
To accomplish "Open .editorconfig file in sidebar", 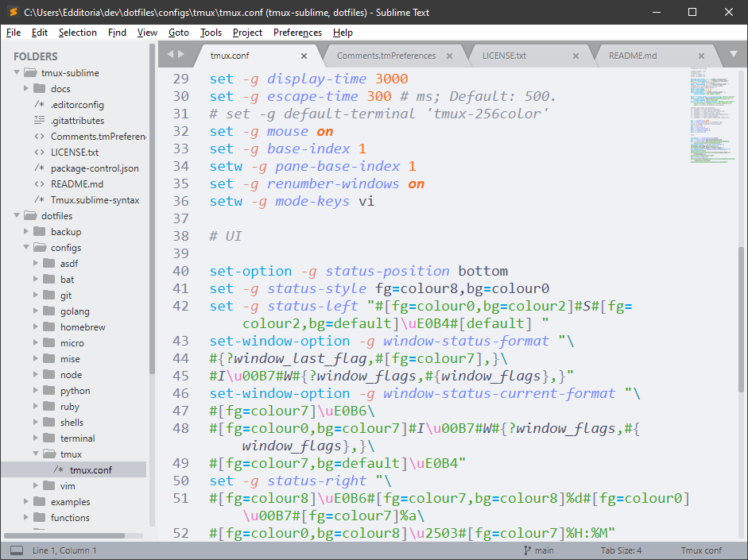I will point(77,104).
